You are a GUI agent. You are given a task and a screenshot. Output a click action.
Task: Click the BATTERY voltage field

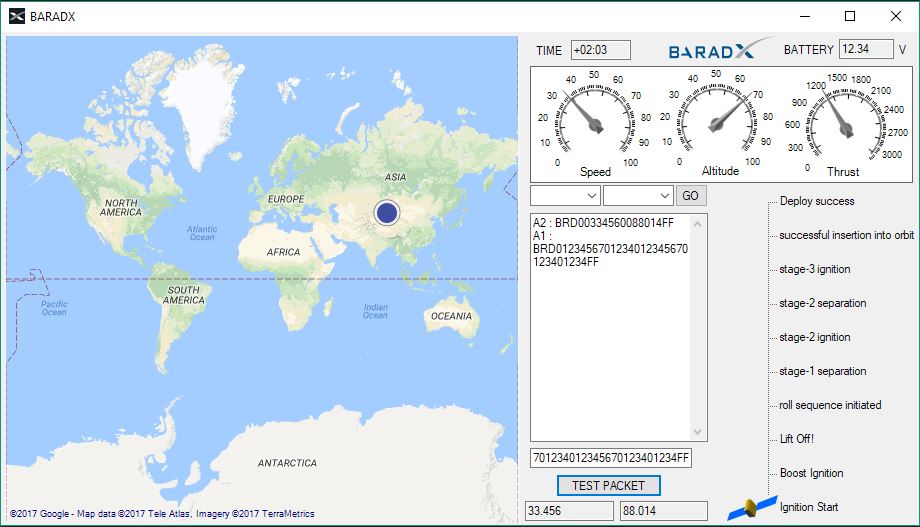866,49
